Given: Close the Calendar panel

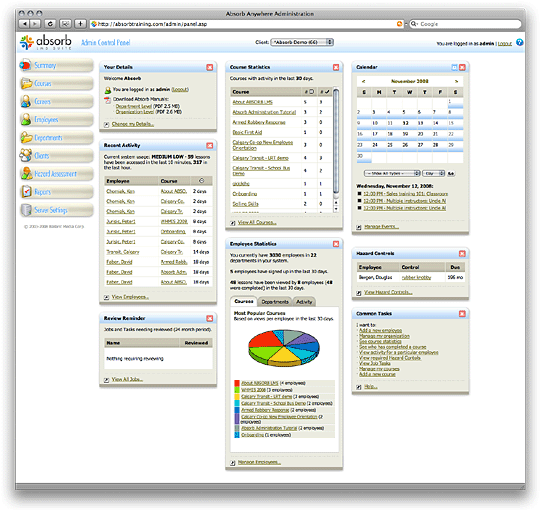Looking at the screenshot, I should [462, 67].
